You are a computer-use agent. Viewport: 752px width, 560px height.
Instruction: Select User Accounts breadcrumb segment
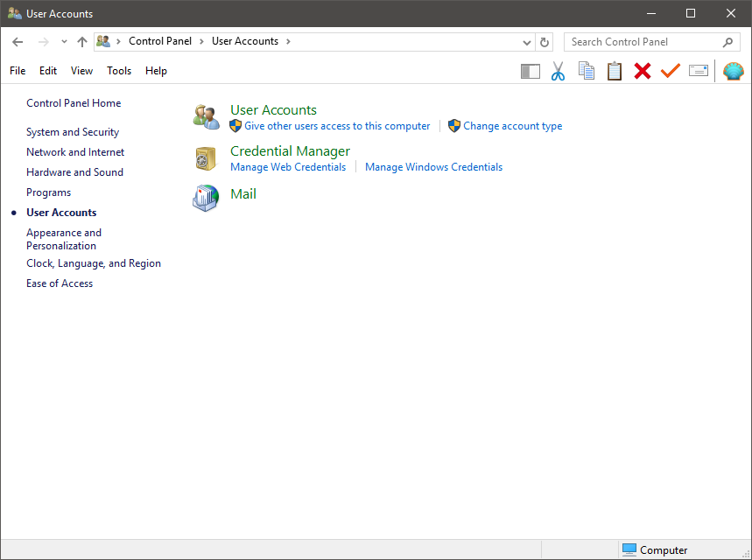pos(245,41)
